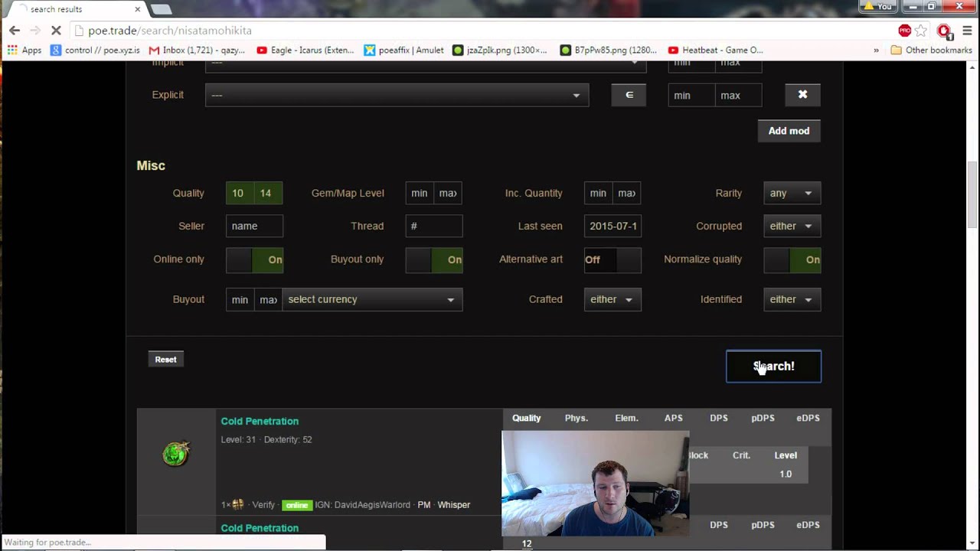The image size is (980, 551).
Task: Click PM for DavidAegisWarlord listing
Action: (x=424, y=505)
